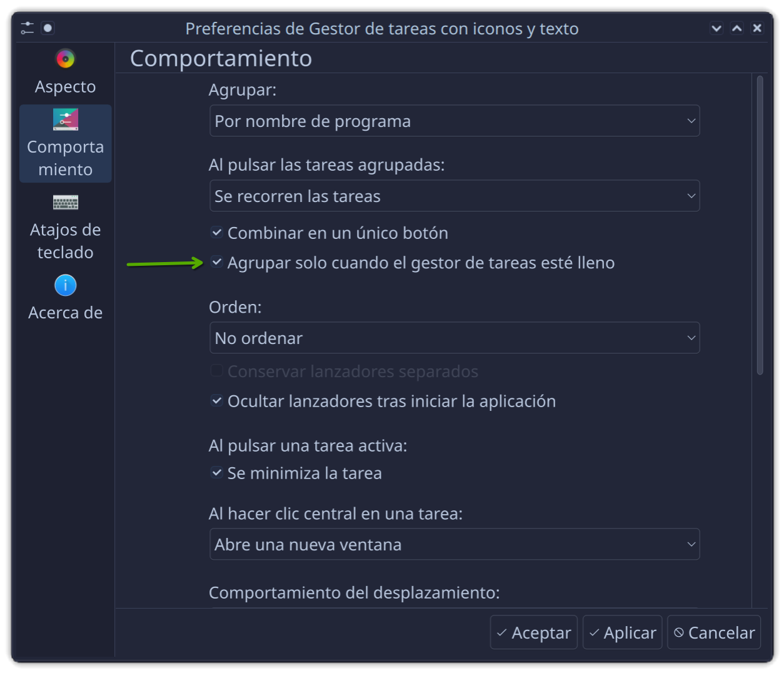
Task: Click the window settings icon in title bar
Action: pyautogui.click(x=27, y=28)
